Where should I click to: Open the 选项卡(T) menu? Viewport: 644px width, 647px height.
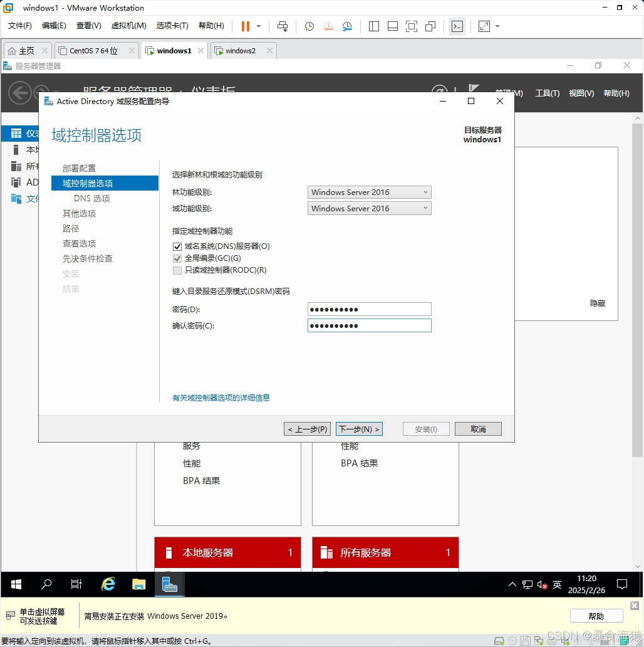(x=172, y=26)
